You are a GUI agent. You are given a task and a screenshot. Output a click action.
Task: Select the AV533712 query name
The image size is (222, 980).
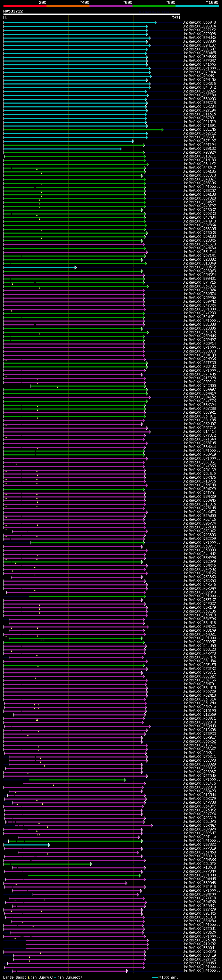(x=13, y=11)
